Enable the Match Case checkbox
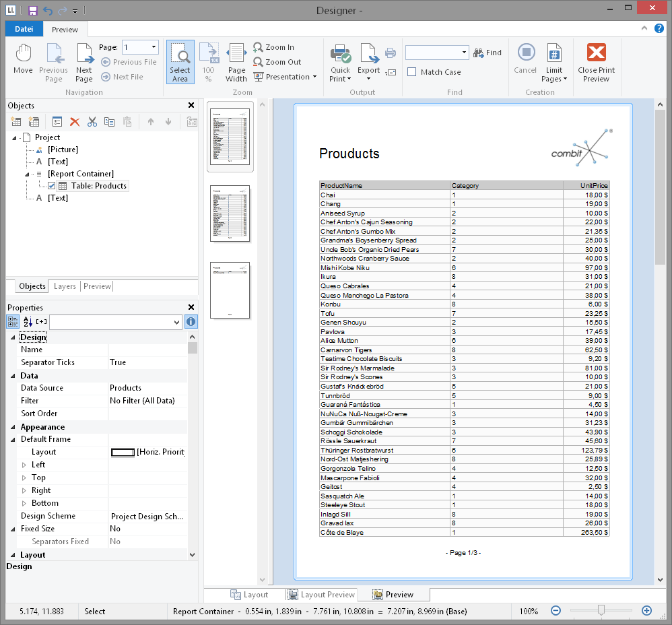This screenshot has width=672, height=625. point(412,72)
